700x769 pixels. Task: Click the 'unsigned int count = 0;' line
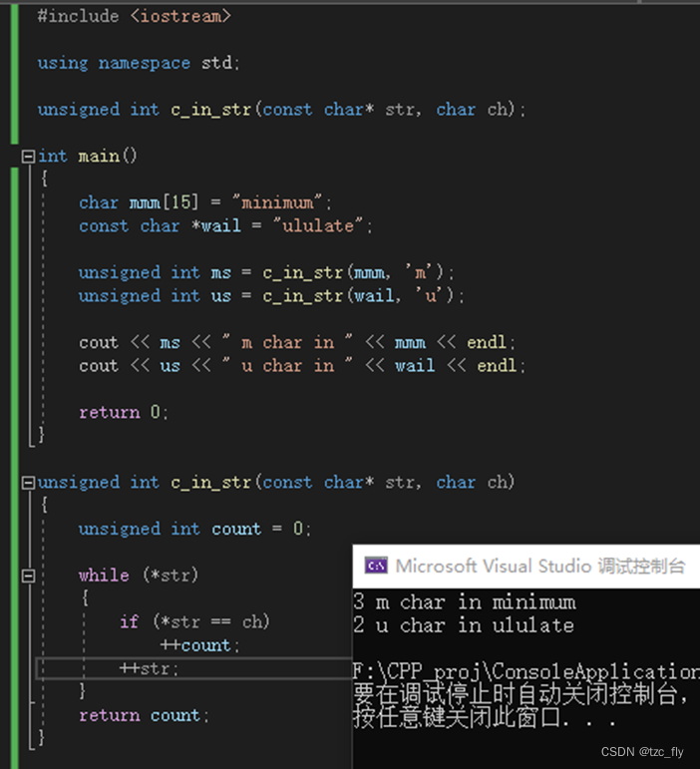pyautogui.click(x=194, y=529)
